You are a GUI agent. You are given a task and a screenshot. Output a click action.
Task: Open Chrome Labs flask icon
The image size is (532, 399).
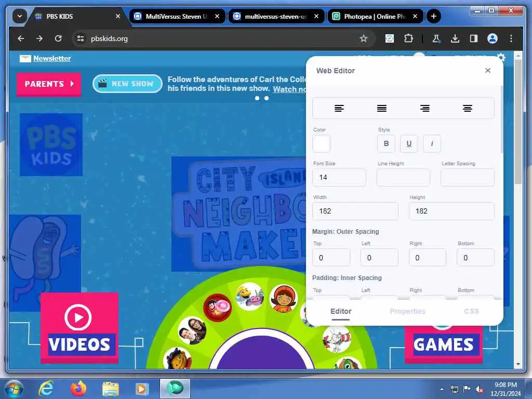[436, 38]
